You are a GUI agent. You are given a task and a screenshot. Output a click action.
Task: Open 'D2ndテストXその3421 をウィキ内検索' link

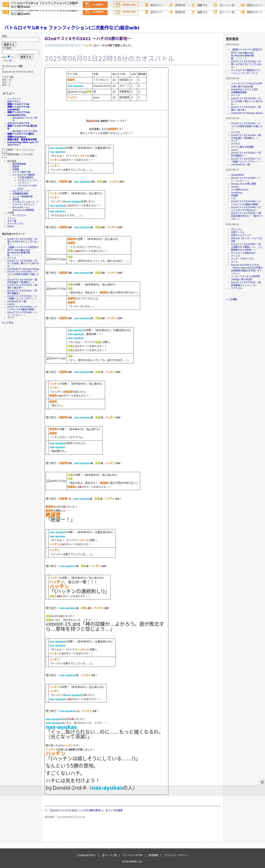pyautogui.click(x=86, y=810)
